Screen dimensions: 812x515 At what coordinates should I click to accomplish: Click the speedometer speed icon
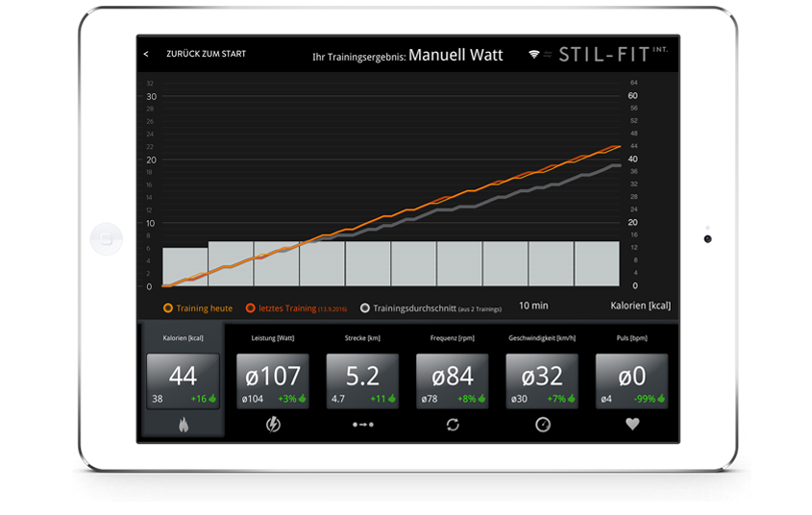[543, 425]
